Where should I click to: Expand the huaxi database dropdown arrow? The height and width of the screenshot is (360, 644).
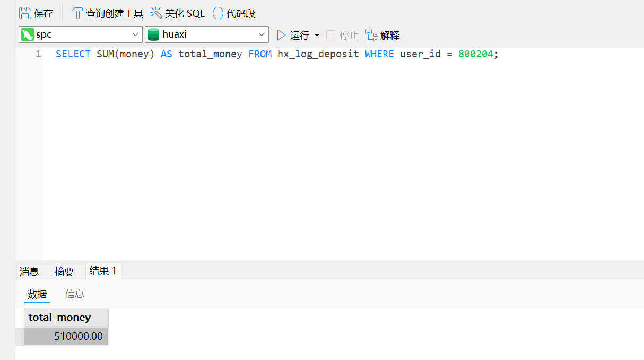(262, 35)
